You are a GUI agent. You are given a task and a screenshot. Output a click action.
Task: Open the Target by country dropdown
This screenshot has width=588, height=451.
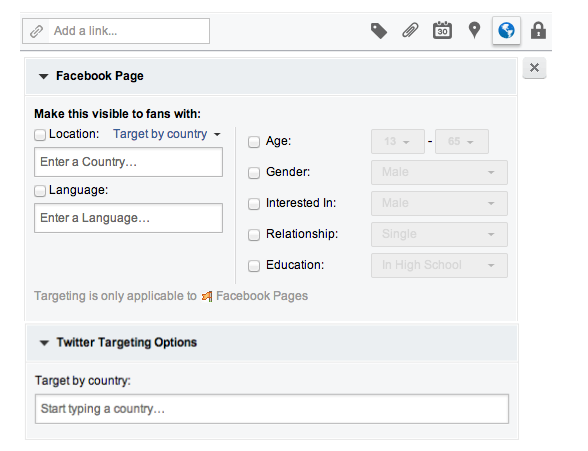[x=167, y=134]
